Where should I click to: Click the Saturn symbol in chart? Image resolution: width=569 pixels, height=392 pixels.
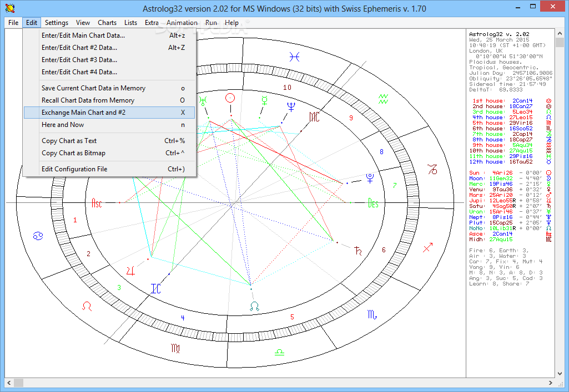(358, 251)
